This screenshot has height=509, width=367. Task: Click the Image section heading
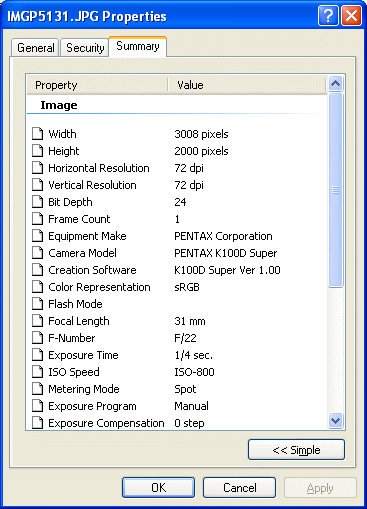[x=59, y=105]
